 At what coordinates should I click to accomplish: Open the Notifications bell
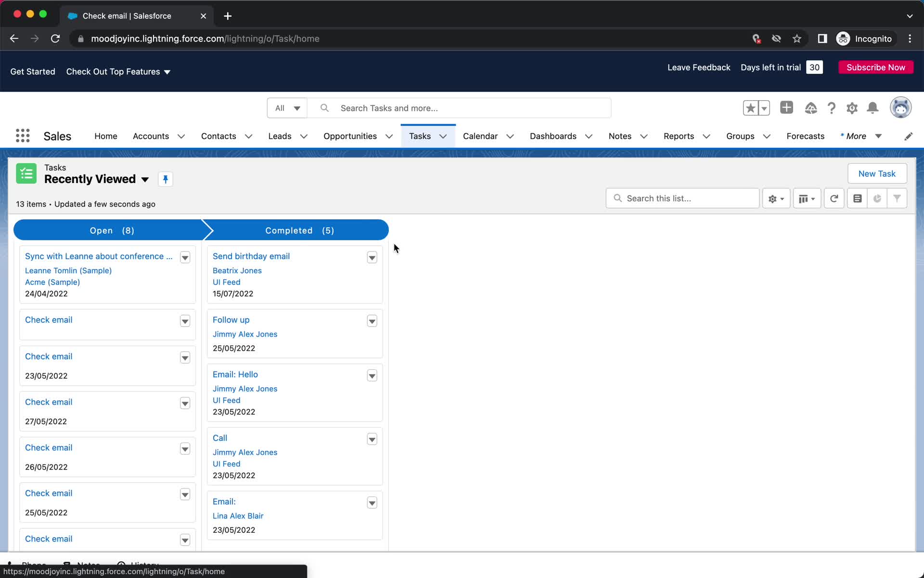pos(873,108)
